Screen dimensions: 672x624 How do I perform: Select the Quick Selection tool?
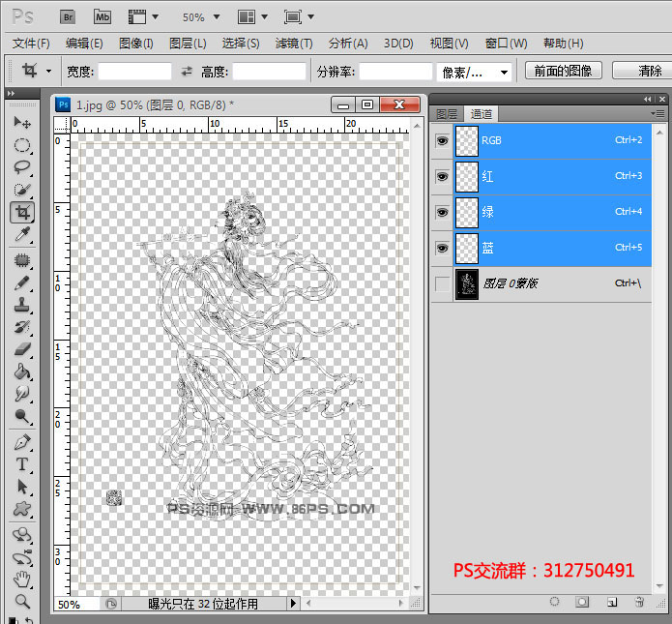pyautogui.click(x=22, y=190)
